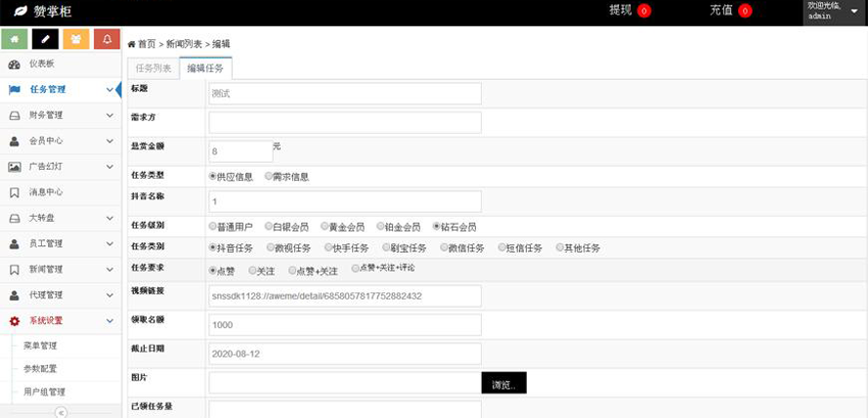Click the 新闻管理 bookmark icon
This screenshot has width=868, height=418.
click(x=15, y=270)
